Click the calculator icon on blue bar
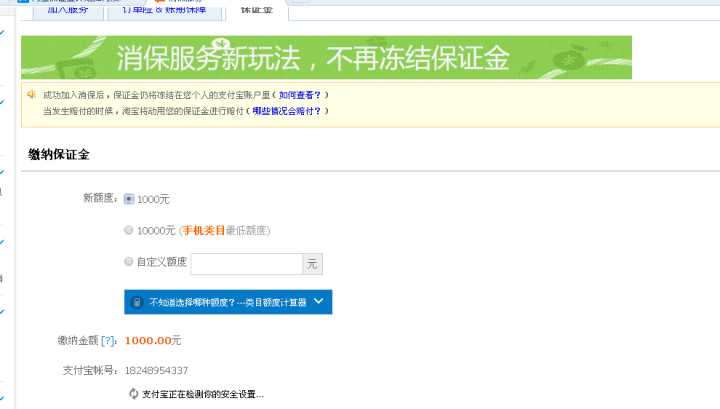This screenshot has height=409, width=720. click(137, 302)
